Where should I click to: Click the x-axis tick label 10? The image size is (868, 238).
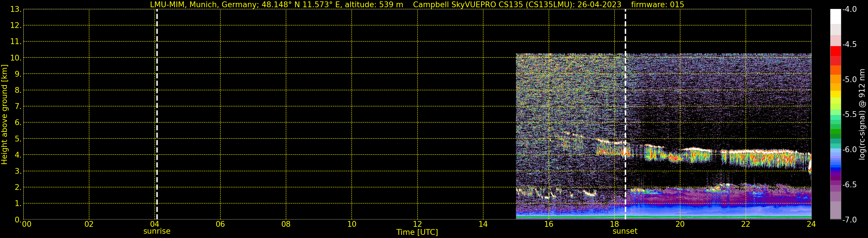(x=352, y=224)
